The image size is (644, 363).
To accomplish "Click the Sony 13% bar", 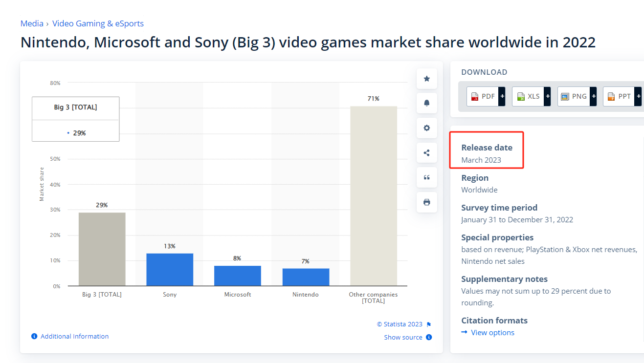I will pos(170,270).
